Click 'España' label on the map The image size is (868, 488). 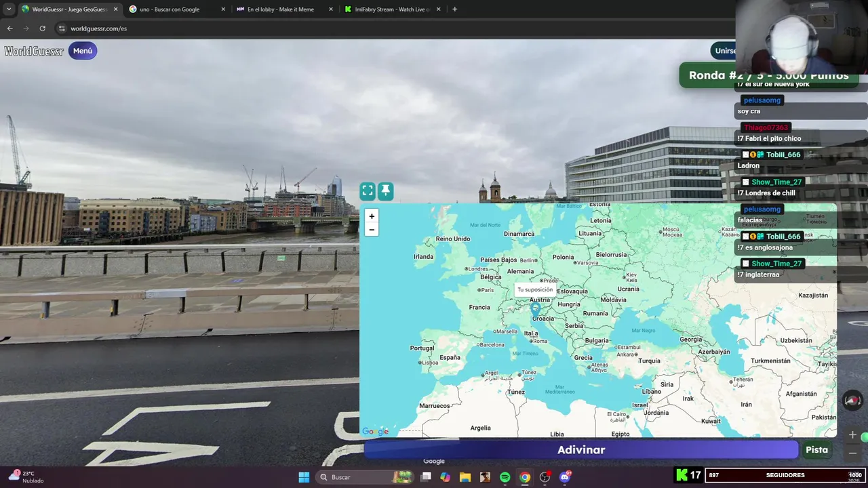click(450, 357)
